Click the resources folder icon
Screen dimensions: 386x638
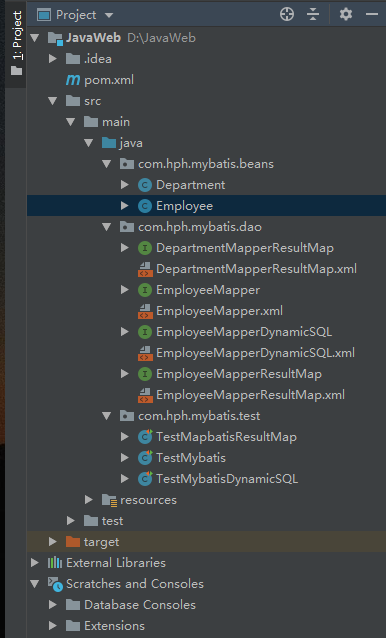[x=109, y=500]
